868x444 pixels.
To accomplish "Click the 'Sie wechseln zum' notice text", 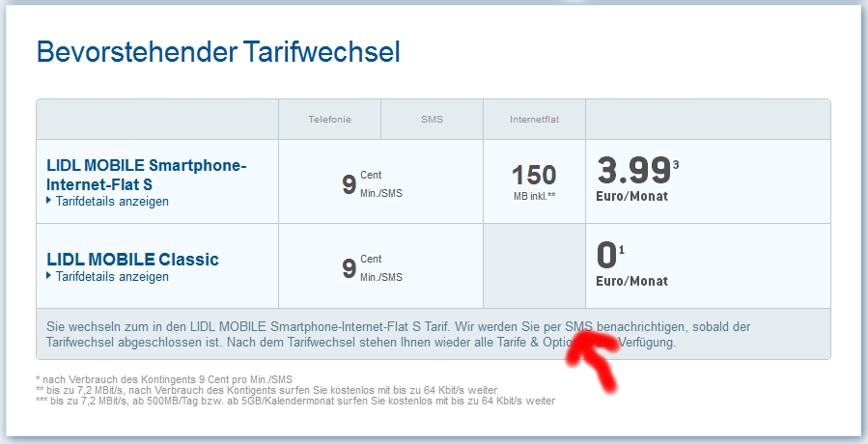I will click(x=398, y=334).
